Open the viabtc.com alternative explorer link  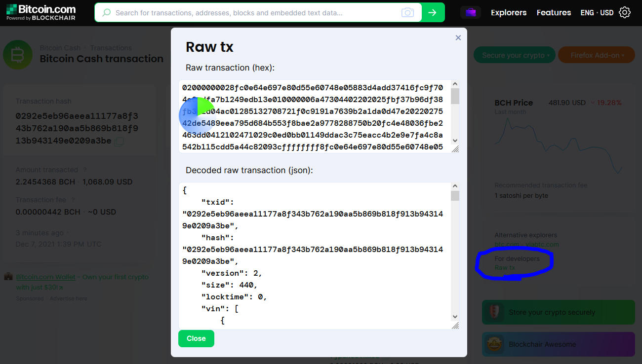pos(542,244)
